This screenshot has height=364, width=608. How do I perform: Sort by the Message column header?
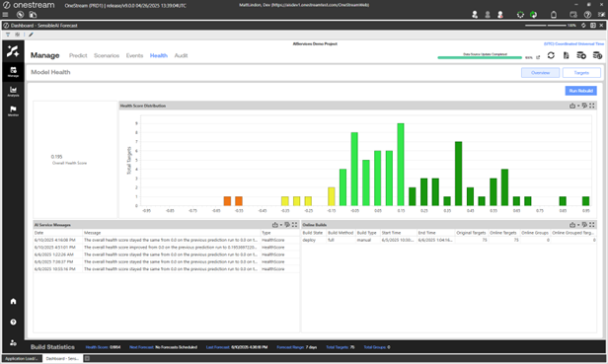click(x=172, y=233)
